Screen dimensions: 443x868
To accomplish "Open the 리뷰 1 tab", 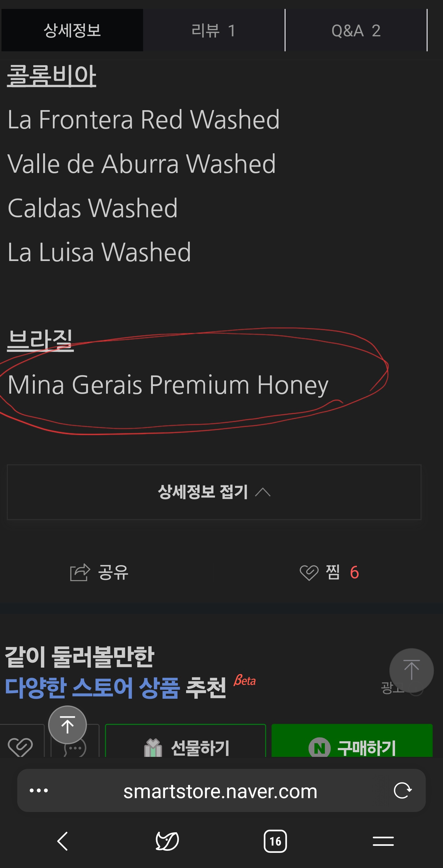I will click(x=214, y=30).
